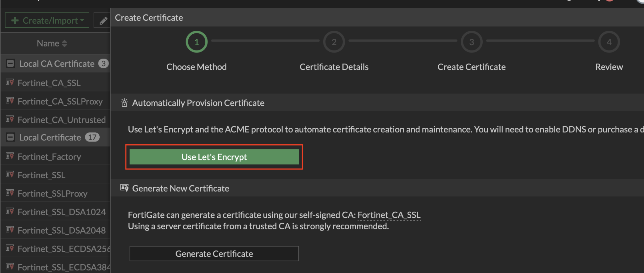Click certificate icon beside Fortinet_Factory
The width and height of the screenshot is (644, 273).
(10, 156)
